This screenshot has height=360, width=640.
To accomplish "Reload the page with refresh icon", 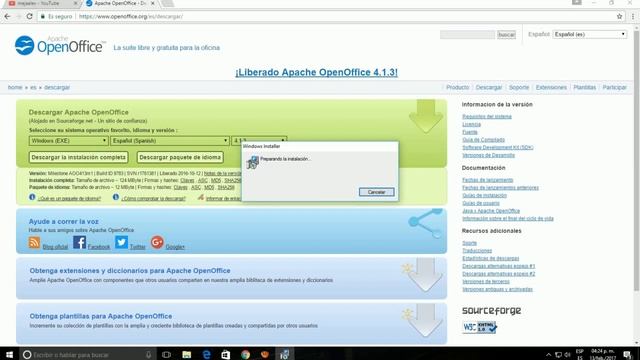I will pos(29,16).
